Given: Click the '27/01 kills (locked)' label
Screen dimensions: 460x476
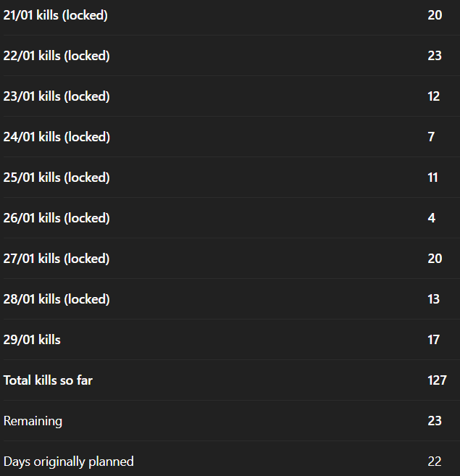Looking at the screenshot, I should (57, 259).
